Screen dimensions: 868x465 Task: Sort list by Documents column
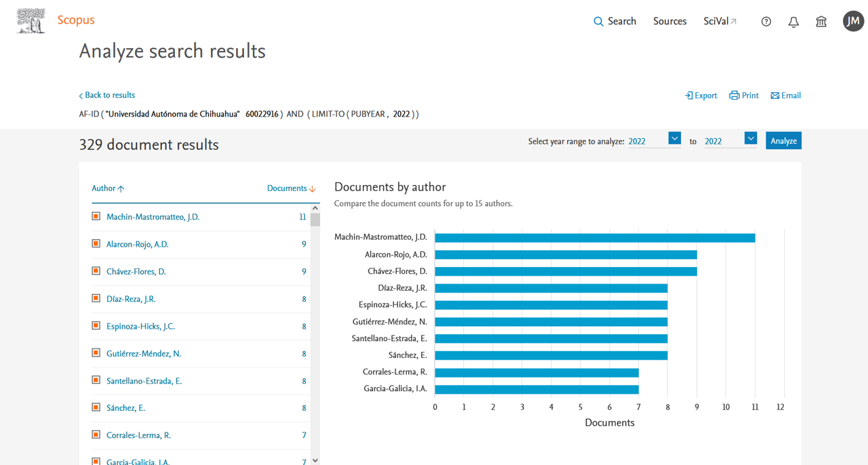tap(291, 188)
